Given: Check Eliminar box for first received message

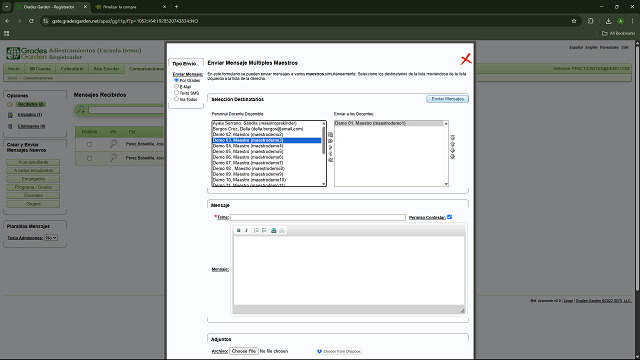Looking at the screenshot, I should (89, 144).
